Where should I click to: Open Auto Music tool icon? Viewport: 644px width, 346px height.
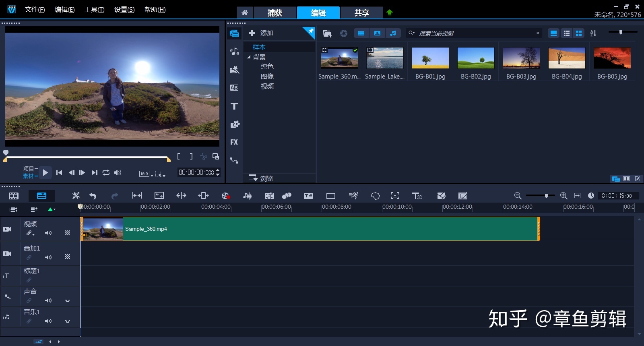pyautogui.click(x=269, y=196)
